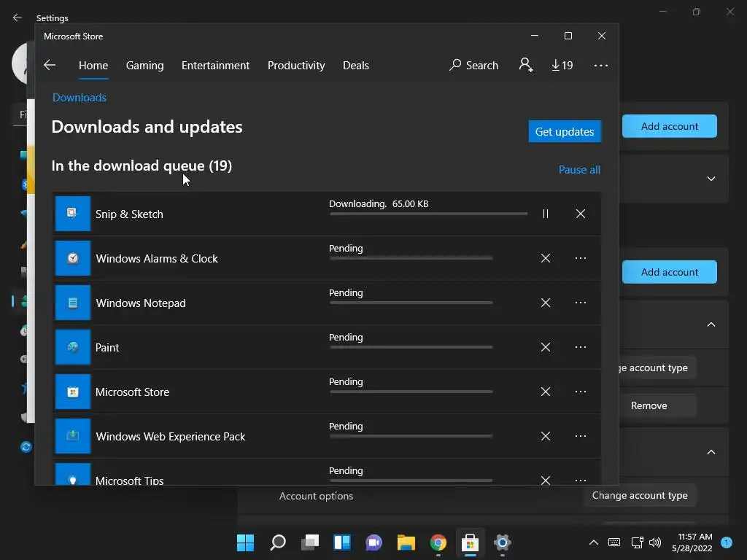Open taskbar Search

point(278,542)
